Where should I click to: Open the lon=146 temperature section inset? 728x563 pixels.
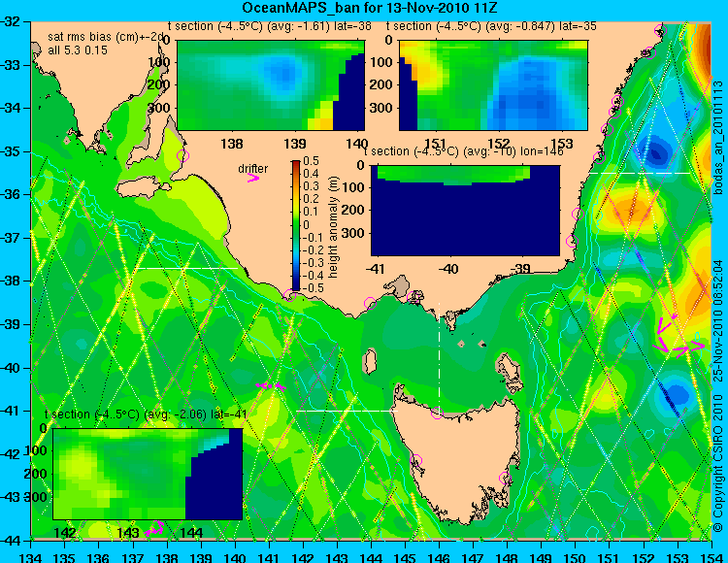(466, 211)
